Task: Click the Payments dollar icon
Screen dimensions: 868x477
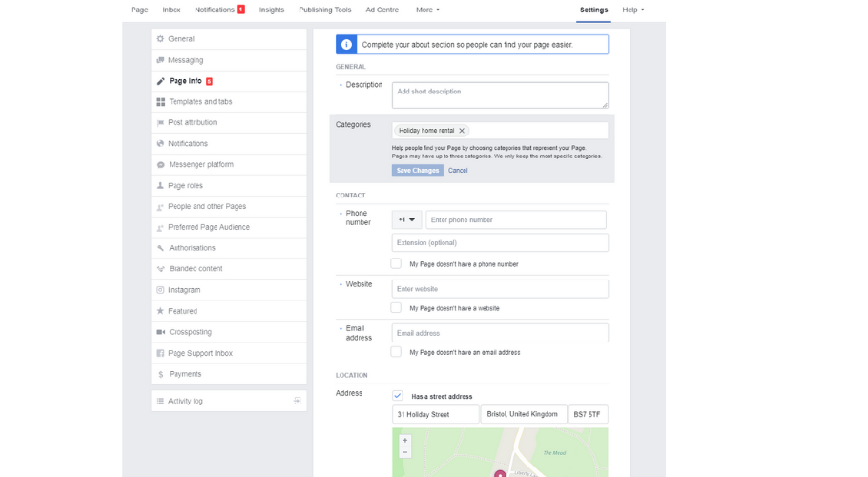Action: point(160,374)
